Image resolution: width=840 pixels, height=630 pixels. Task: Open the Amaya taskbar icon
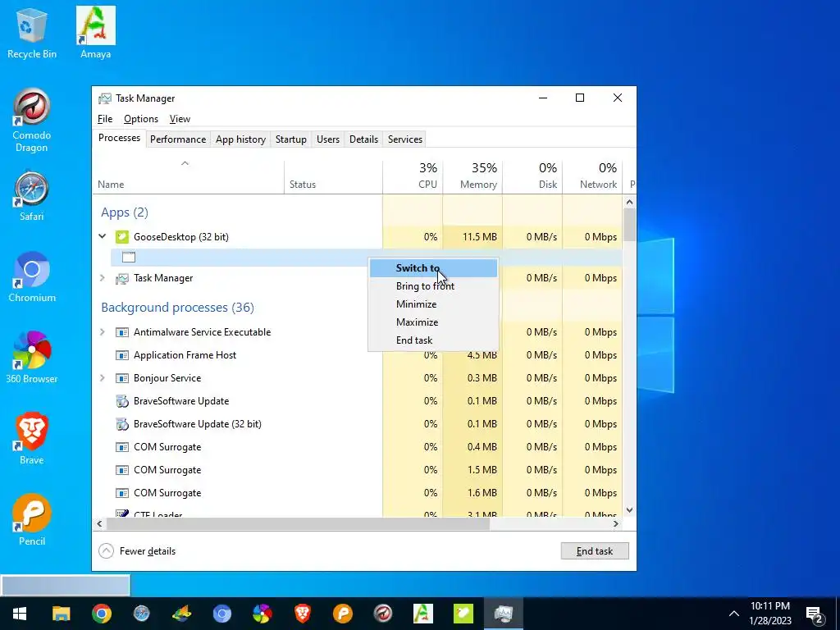[x=422, y=614]
